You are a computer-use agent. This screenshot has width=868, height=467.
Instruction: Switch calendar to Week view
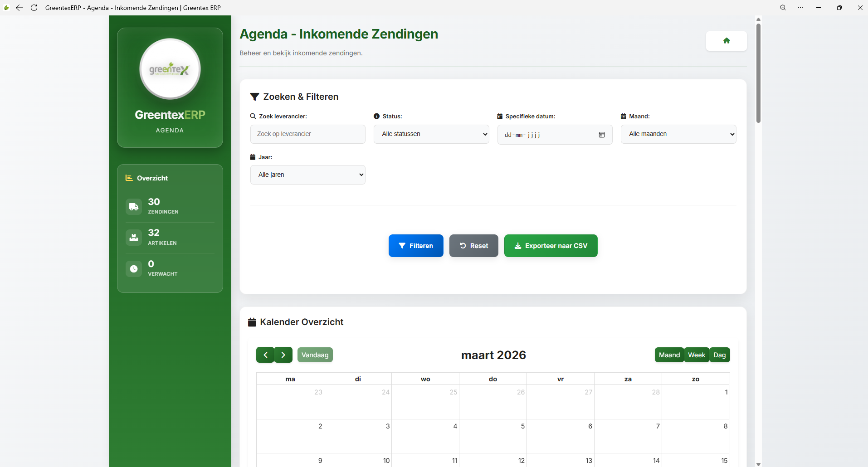tap(697, 355)
